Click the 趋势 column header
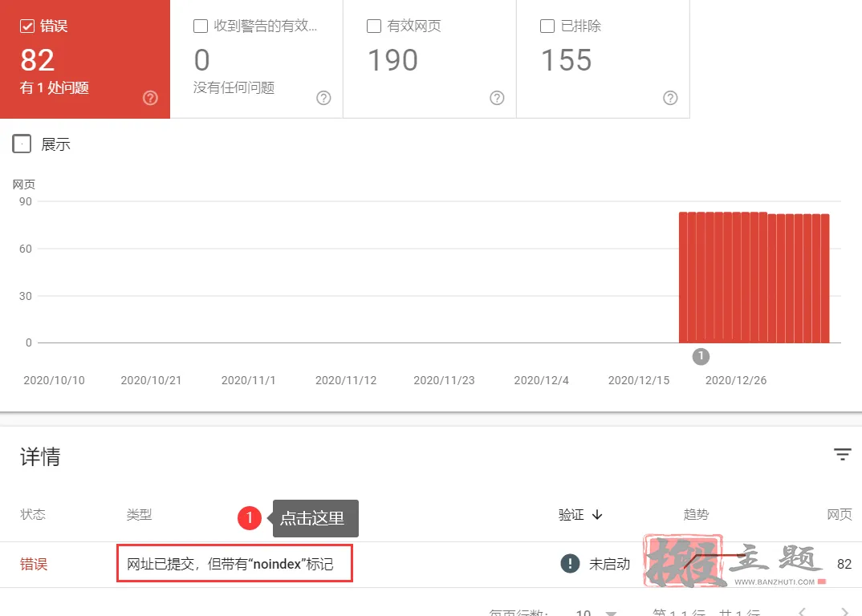The width and height of the screenshot is (862, 616). (696, 514)
